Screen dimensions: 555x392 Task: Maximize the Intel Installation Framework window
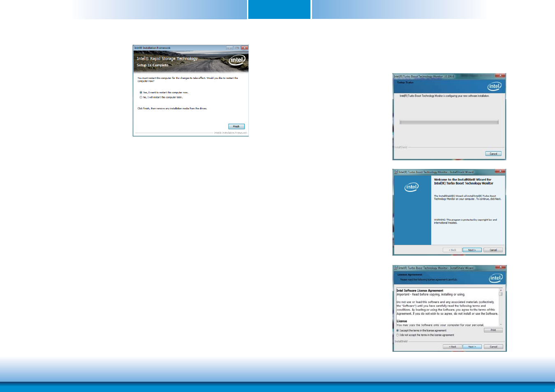pyautogui.click(x=237, y=48)
